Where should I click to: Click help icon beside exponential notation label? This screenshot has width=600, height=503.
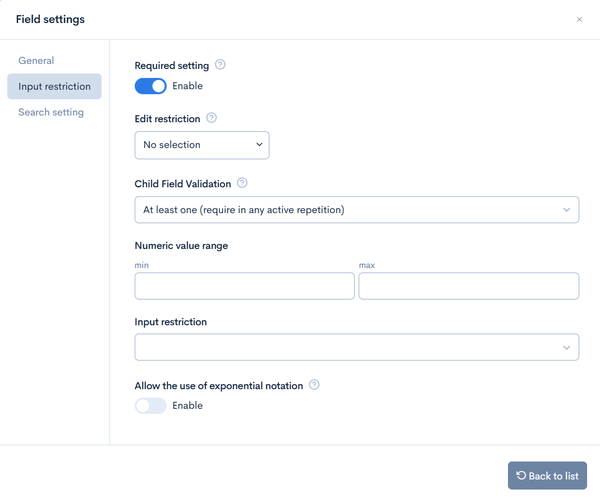[x=314, y=385]
